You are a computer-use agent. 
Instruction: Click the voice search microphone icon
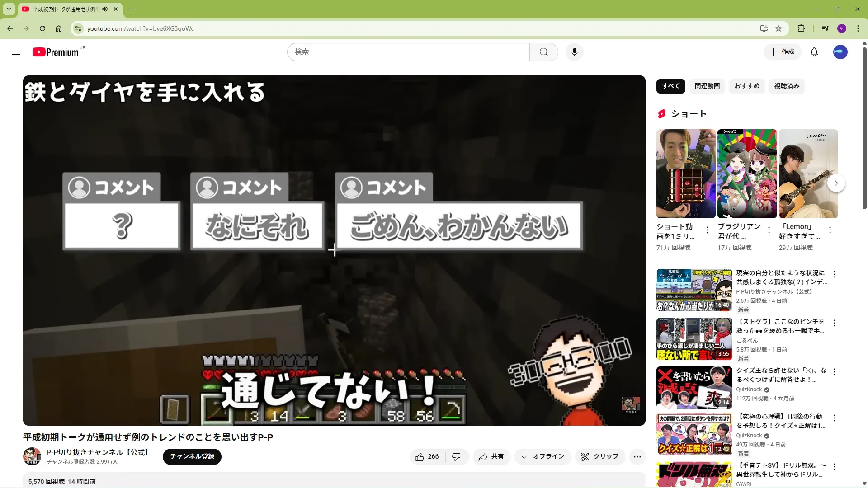point(574,52)
